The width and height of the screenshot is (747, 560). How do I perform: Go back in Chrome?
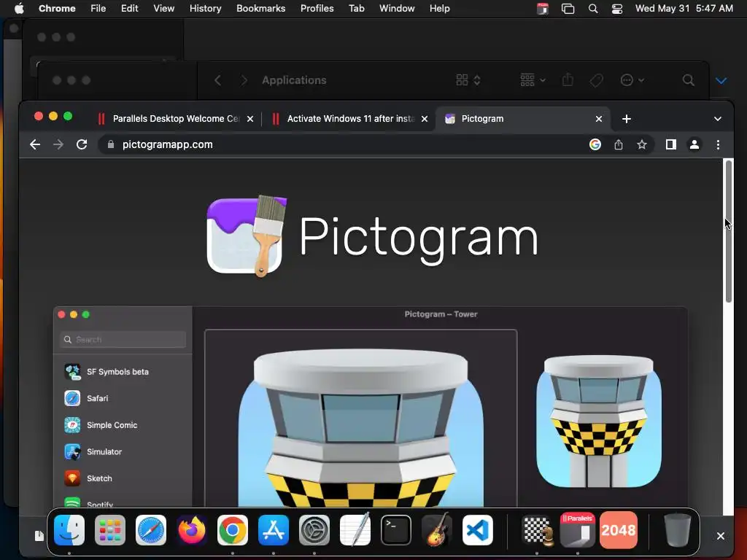pos(35,144)
